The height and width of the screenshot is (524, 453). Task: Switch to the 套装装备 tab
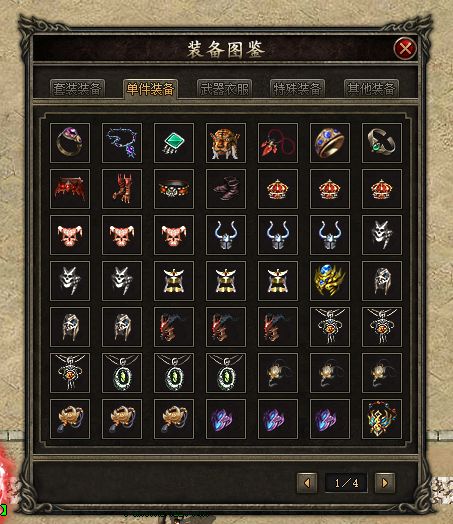pos(77,89)
